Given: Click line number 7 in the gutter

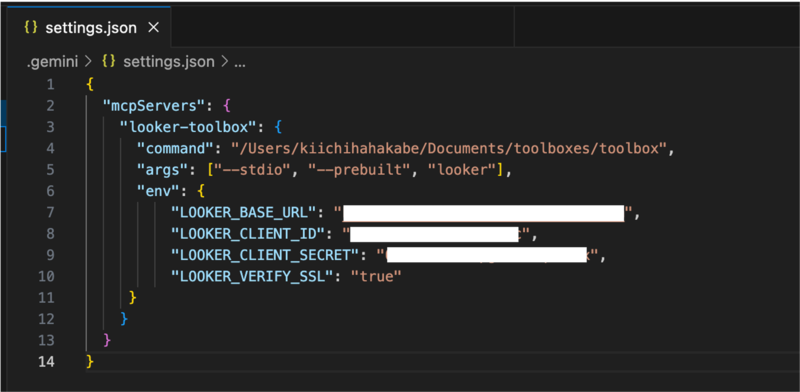Looking at the screenshot, I should coord(50,212).
